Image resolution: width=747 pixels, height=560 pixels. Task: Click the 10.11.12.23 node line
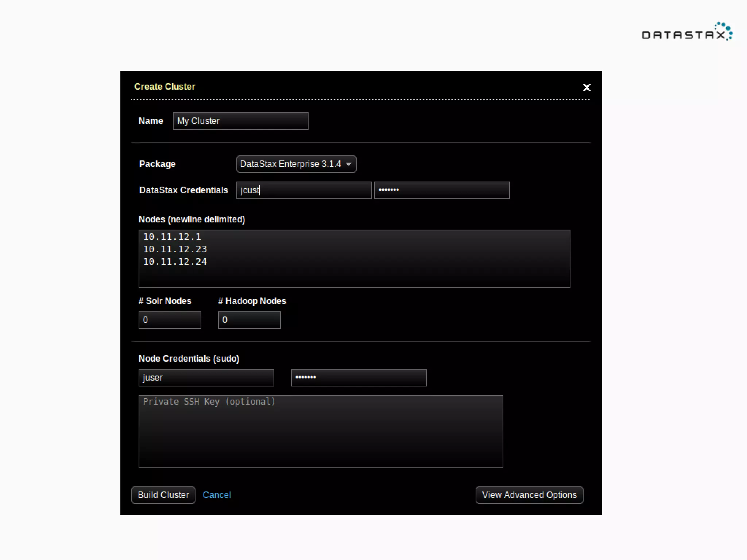point(175,249)
